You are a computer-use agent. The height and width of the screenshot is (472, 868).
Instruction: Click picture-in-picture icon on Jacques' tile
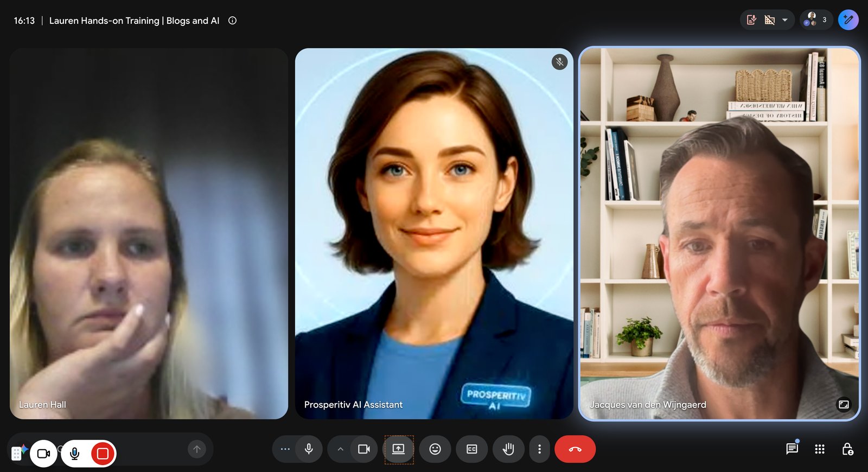point(844,404)
